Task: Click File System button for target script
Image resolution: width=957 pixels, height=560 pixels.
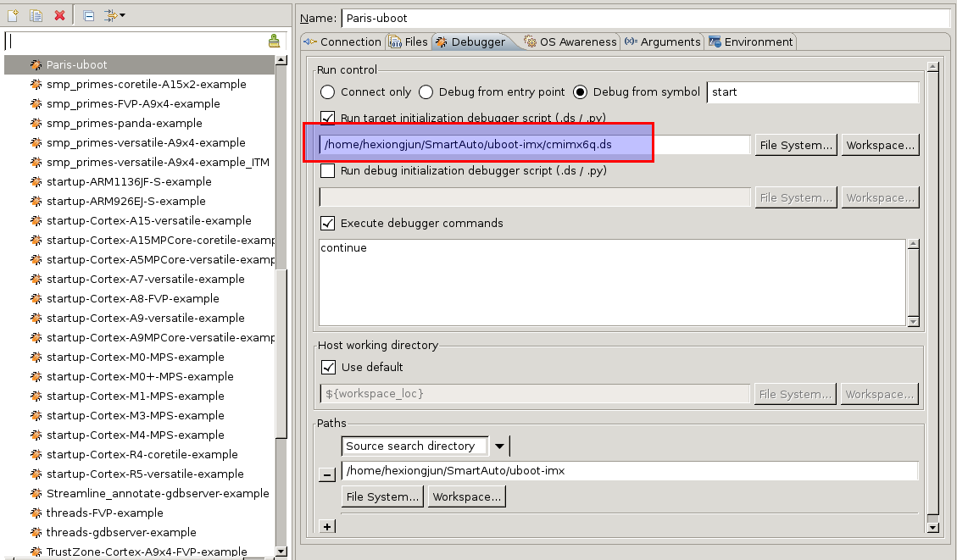Action: [795, 145]
